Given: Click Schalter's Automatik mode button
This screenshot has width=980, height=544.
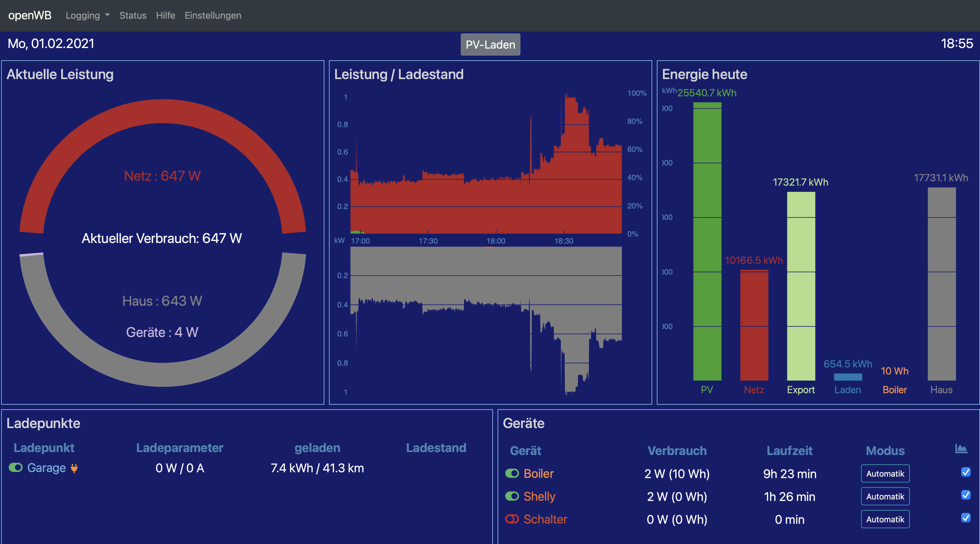Looking at the screenshot, I should click(x=885, y=519).
